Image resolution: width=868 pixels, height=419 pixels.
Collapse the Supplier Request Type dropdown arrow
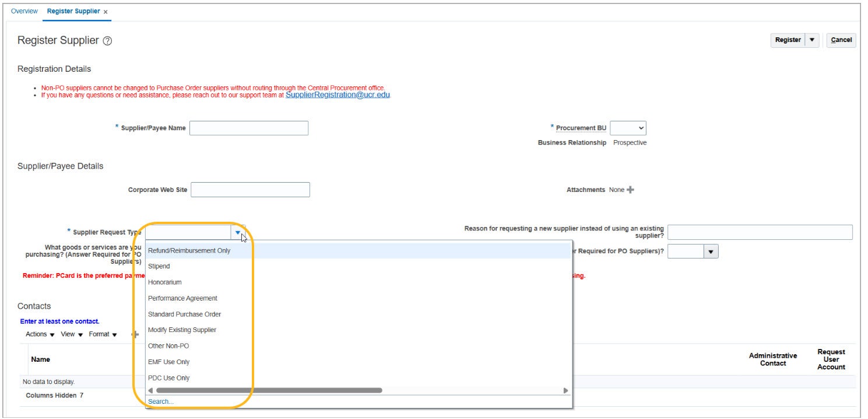pyautogui.click(x=238, y=232)
